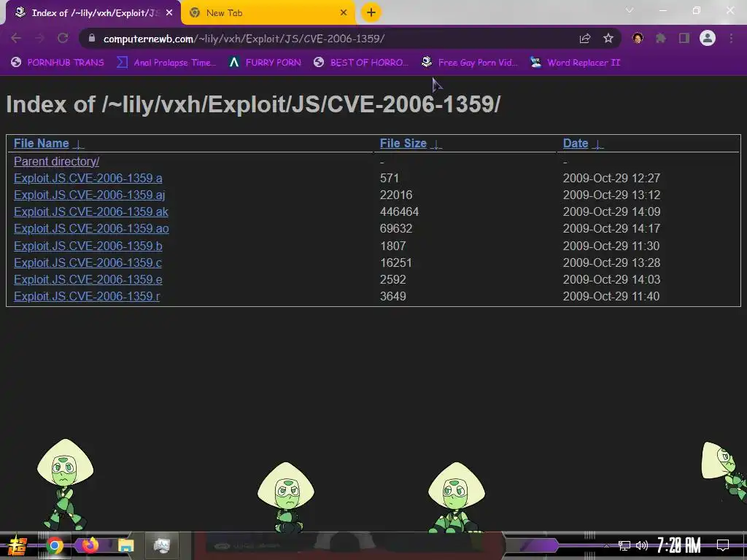Select the Index of /~lily/vxh/Exploit tab
The height and width of the screenshot is (560, 747).
[93, 13]
